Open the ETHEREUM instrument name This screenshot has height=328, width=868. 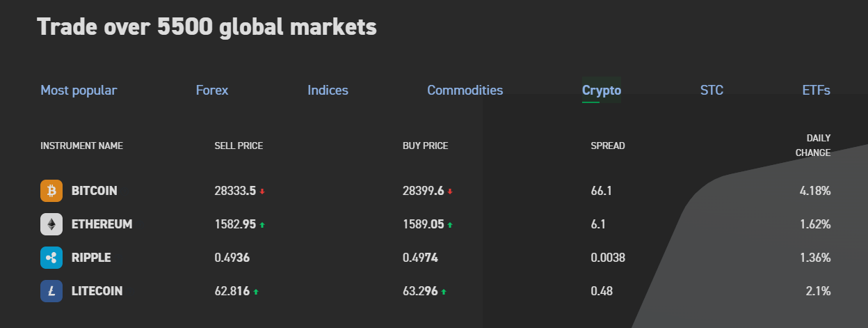pyautogui.click(x=102, y=224)
